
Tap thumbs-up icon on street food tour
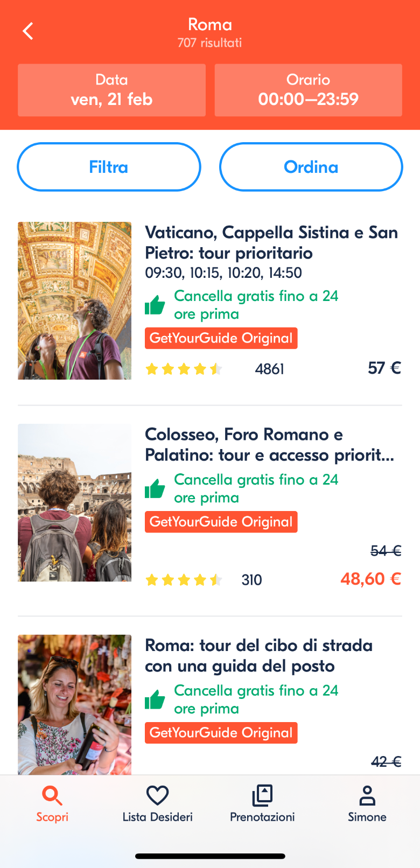155,699
